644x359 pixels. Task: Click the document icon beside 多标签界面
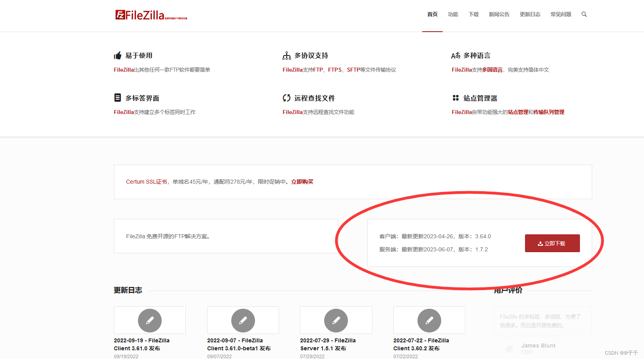117,97
